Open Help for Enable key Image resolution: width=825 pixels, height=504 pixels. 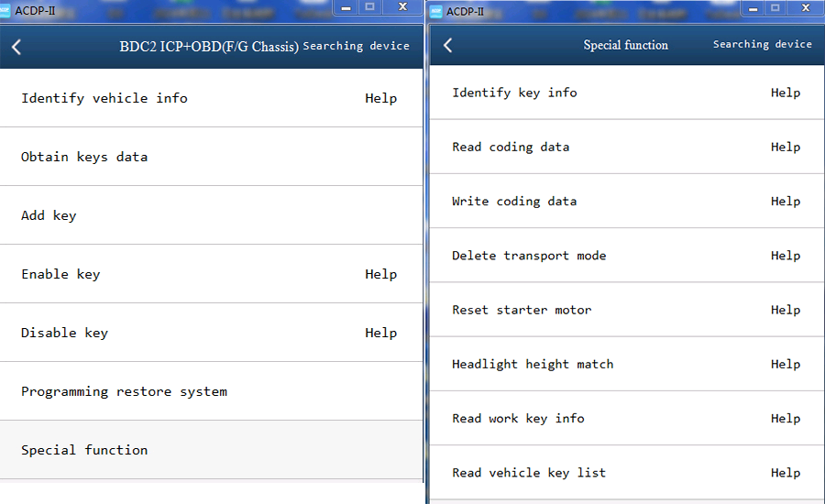point(380,274)
